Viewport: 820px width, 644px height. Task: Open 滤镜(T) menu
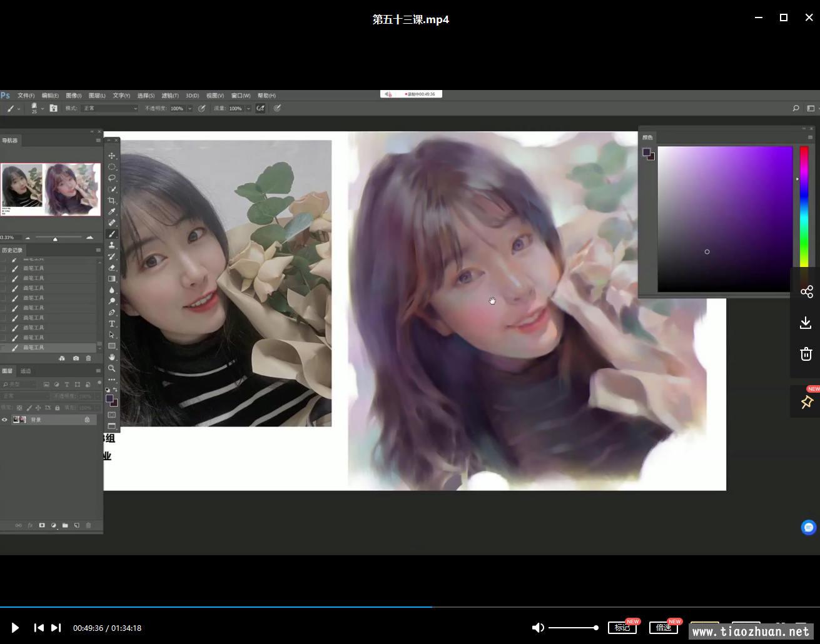170,96
